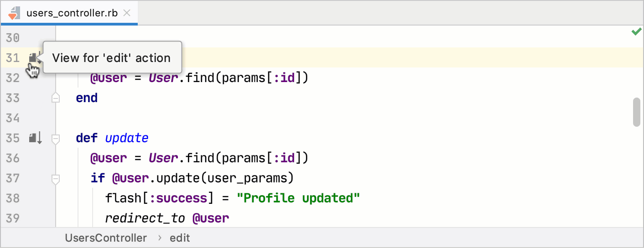The height and width of the screenshot is (248, 644).
Task: Collapse the fold marker at line 33 'end'
Action: (x=56, y=98)
